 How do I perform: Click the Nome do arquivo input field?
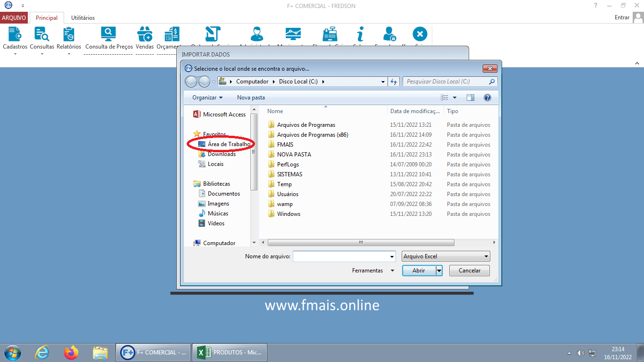340,257
